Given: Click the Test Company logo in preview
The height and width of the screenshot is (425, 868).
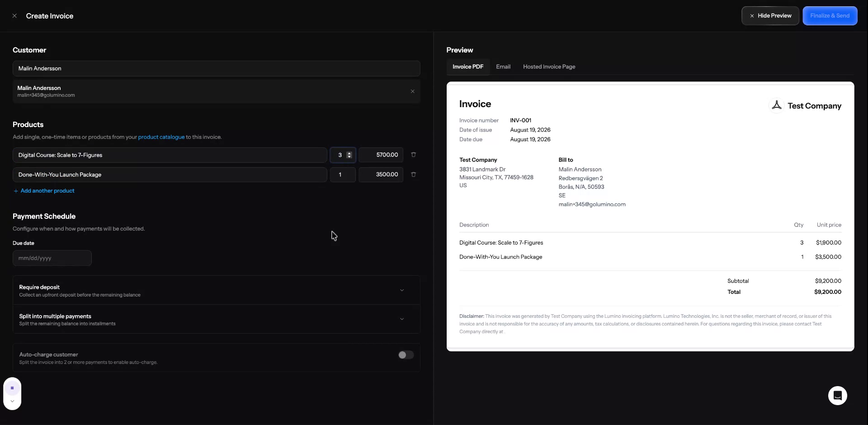Looking at the screenshot, I should point(776,105).
